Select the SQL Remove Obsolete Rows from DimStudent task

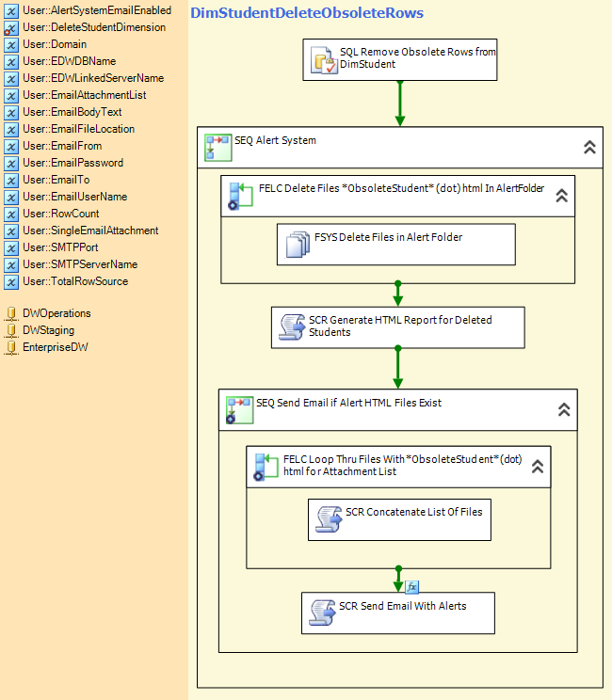click(x=400, y=60)
